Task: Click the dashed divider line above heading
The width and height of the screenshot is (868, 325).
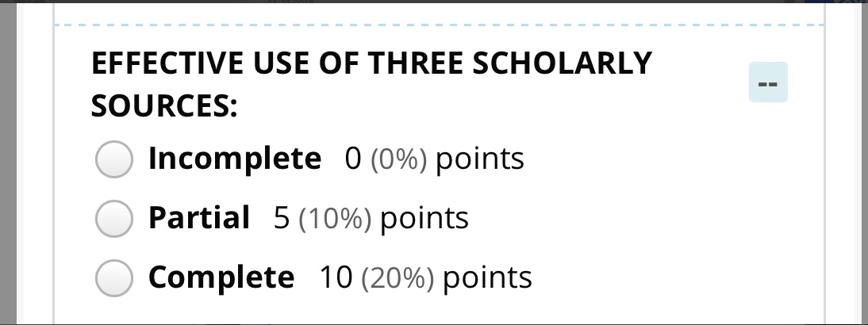Action: tap(439, 25)
